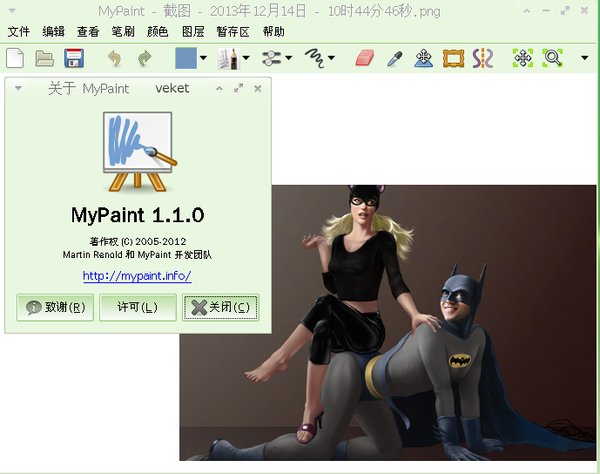
Task: Click the 致谢 (Credits) button
Action: pos(55,307)
